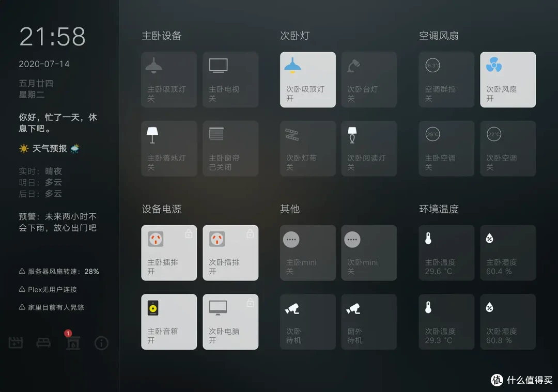Click the 其他 section heading
The width and height of the screenshot is (558, 392).
click(x=290, y=209)
